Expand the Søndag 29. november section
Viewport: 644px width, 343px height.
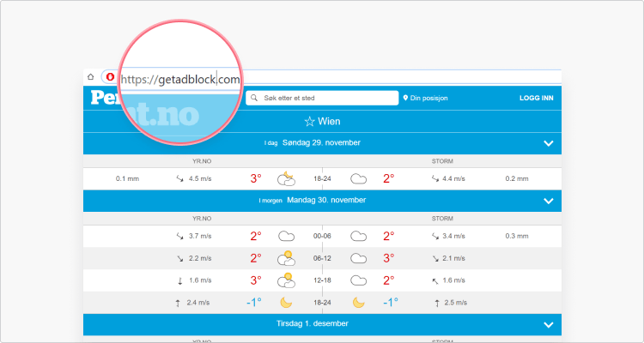pos(549,143)
